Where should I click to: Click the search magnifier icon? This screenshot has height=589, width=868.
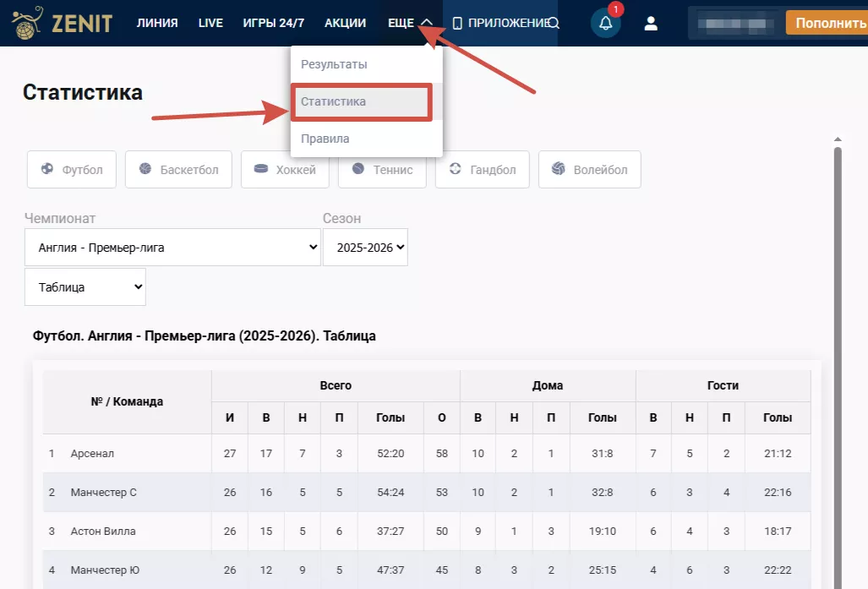(x=554, y=24)
